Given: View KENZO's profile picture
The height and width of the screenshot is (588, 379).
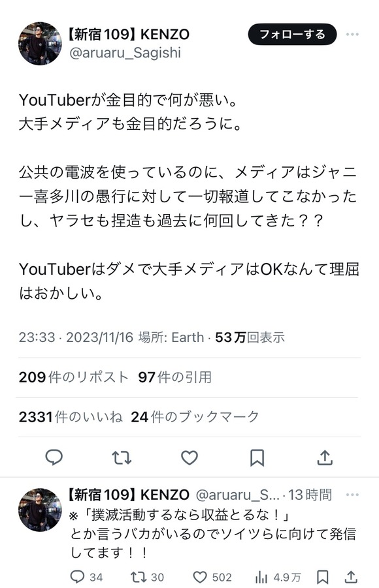Looking at the screenshot, I should [x=39, y=40].
